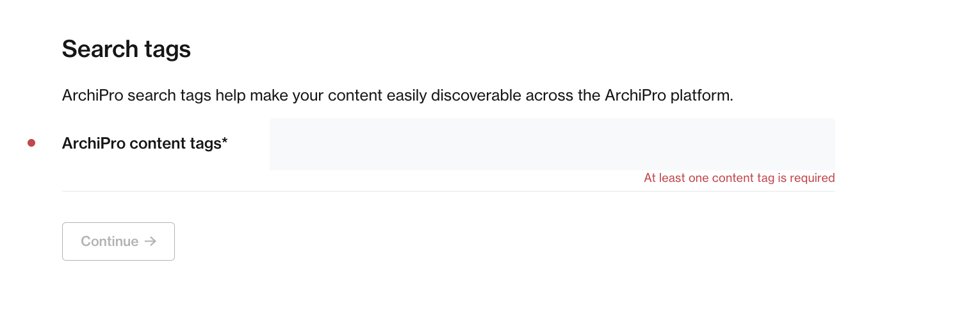Click the arrow icon inside Continue button
The width and height of the screenshot is (980, 319).
coord(151,241)
